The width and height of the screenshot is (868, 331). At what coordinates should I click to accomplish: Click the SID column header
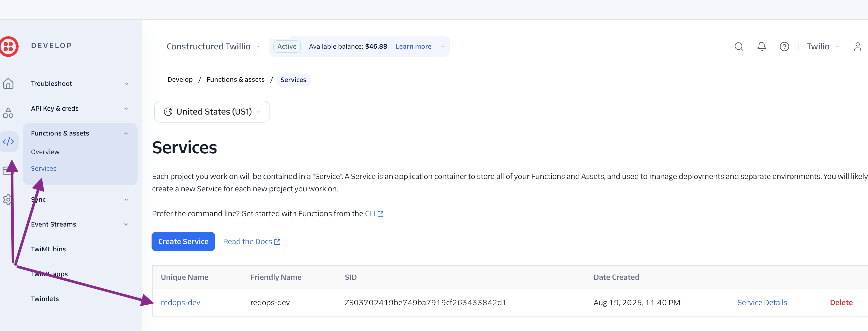coord(351,277)
